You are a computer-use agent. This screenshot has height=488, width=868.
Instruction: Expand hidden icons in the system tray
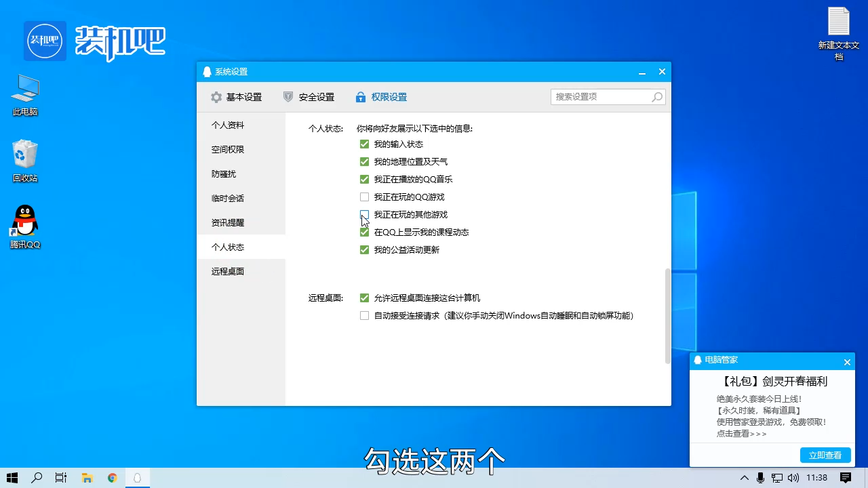(x=744, y=478)
